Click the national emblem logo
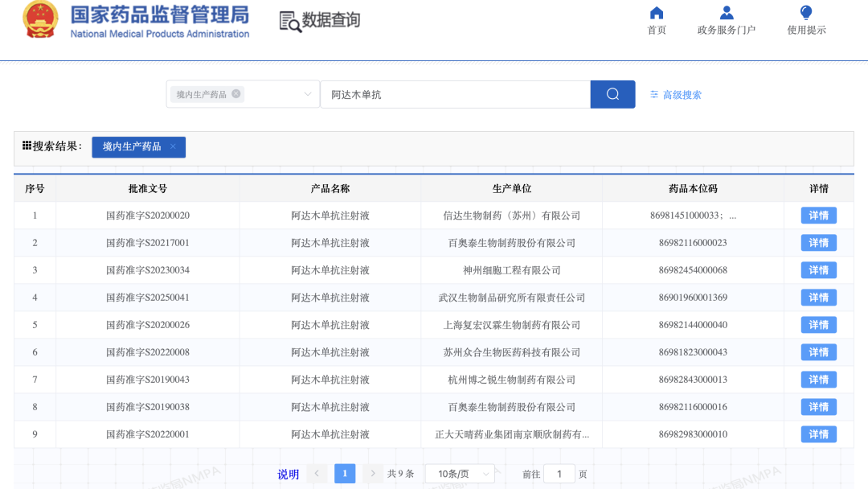This screenshot has height=489, width=868. point(40,20)
